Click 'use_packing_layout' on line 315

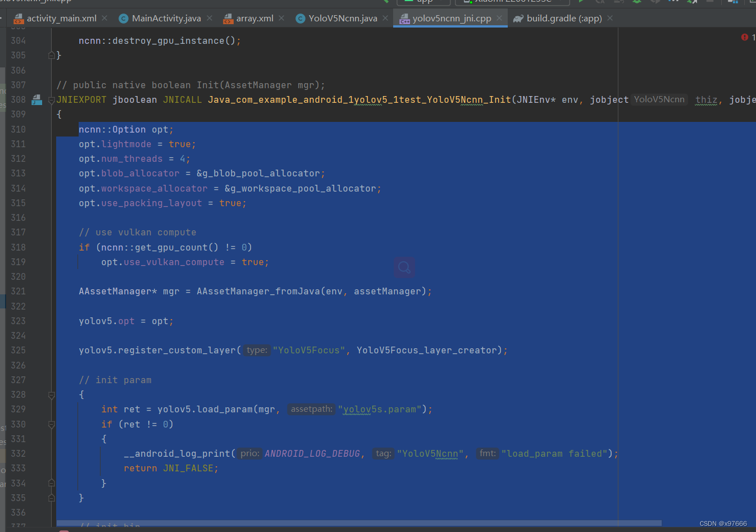click(152, 203)
